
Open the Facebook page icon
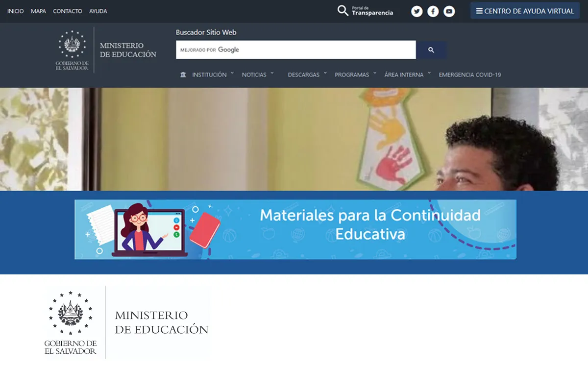[x=433, y=11]
